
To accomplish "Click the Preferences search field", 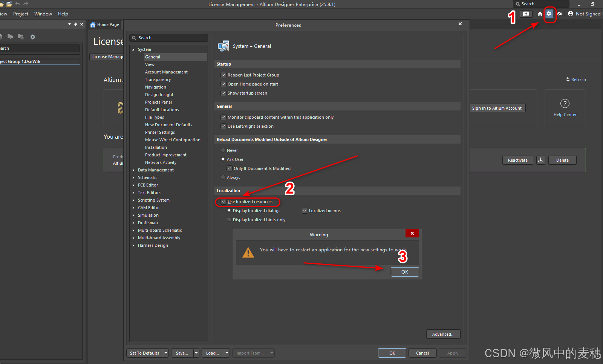I will tap(168, 38).
